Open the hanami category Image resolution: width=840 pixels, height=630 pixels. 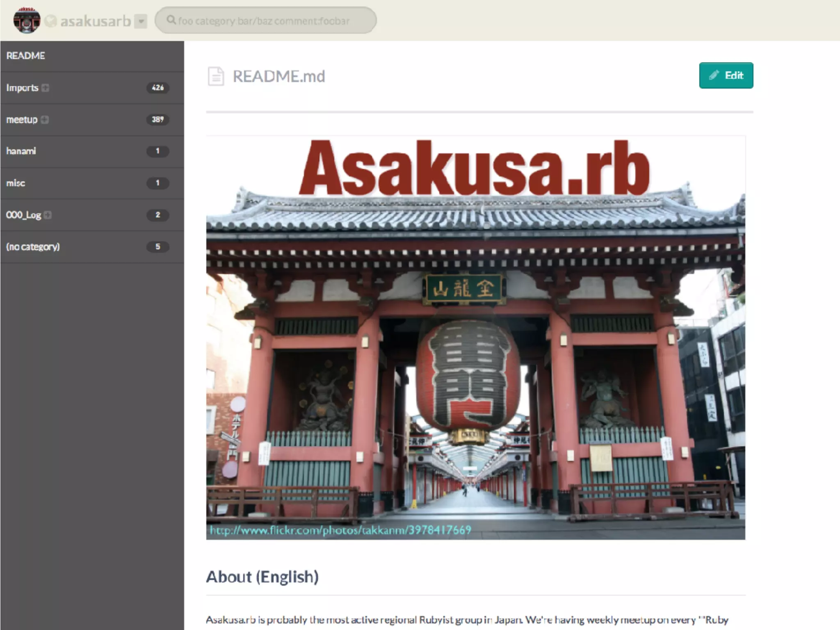[x=21, y=151]
